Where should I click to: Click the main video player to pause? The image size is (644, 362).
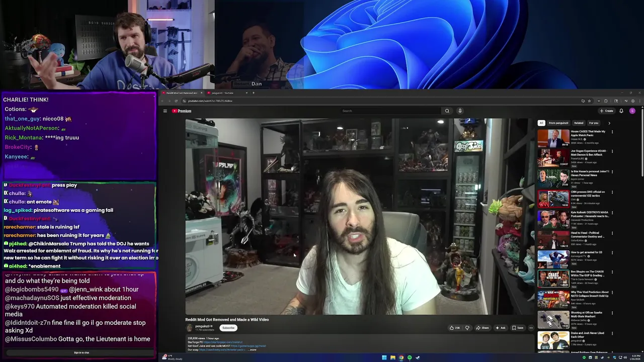(x=359, y=216)
